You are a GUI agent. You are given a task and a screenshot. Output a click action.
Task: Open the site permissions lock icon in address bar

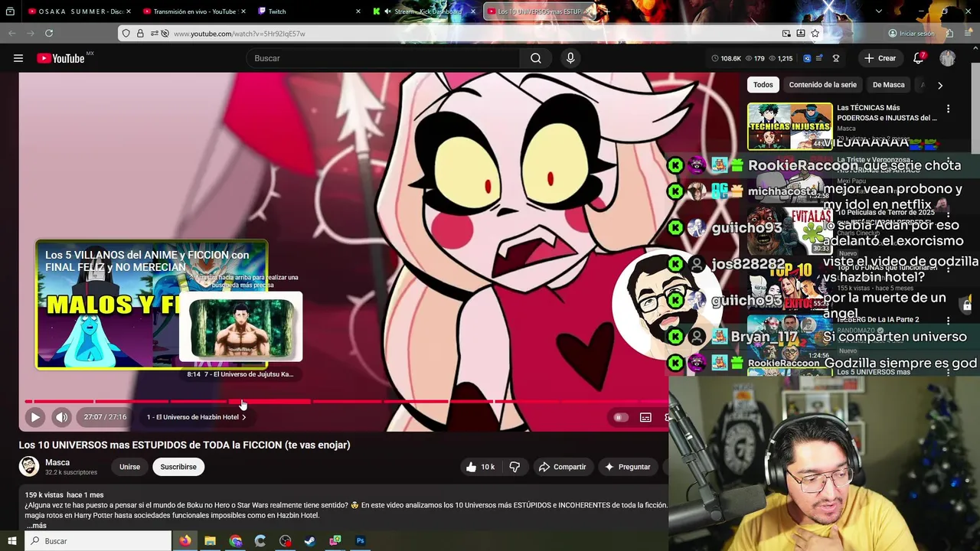pyautogui.click(x=140, y=34)
